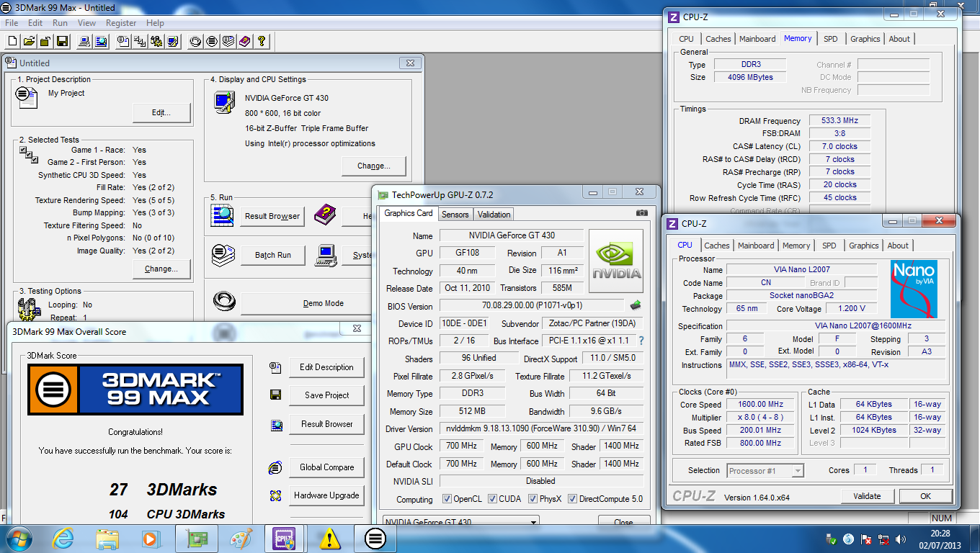Click the Open folder toolbar icon

(x=29, y=42)
